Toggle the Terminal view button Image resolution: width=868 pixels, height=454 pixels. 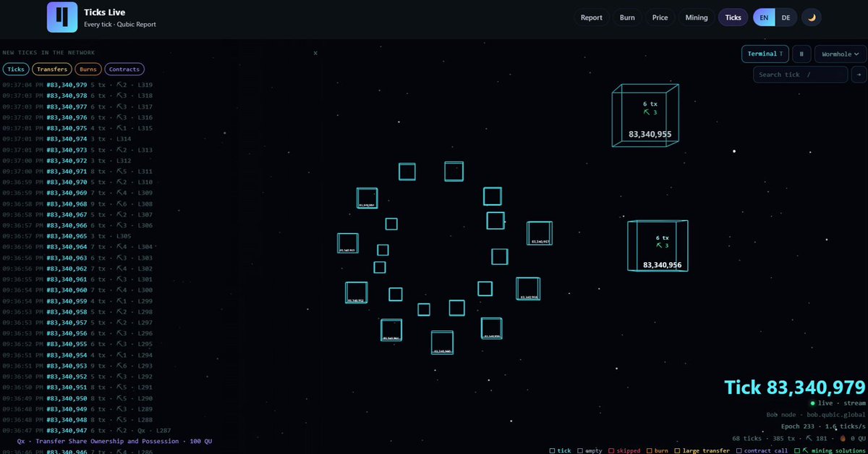pos(765,54)
